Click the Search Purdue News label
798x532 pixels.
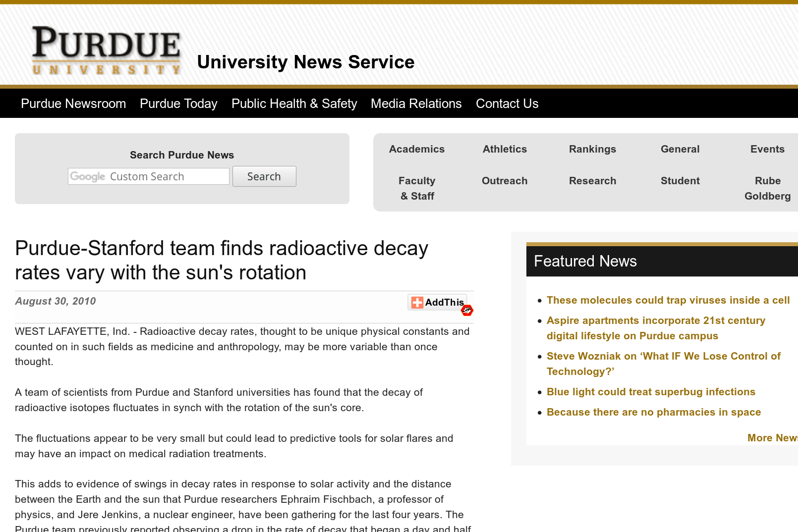[x=182, y=155]
